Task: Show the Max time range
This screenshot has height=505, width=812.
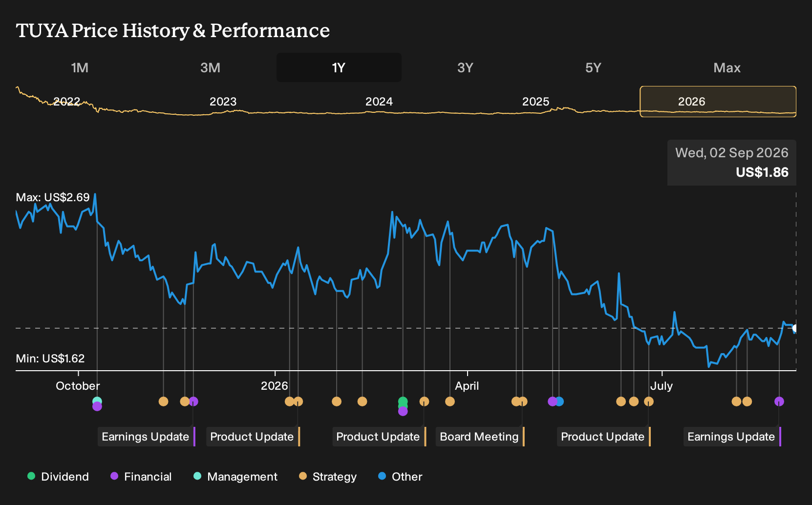Action: pyautogui.click(x=727, y=67)
